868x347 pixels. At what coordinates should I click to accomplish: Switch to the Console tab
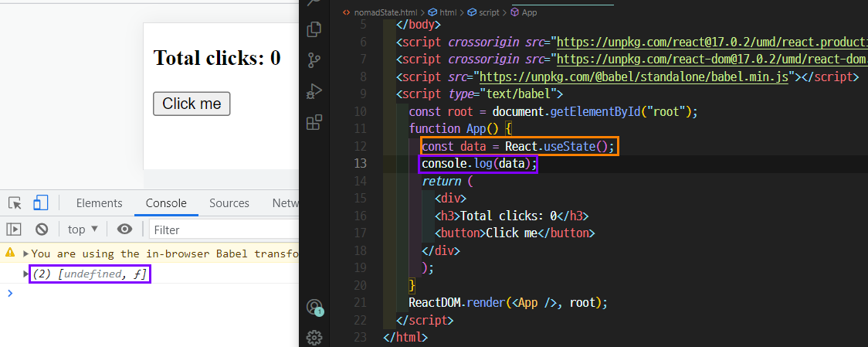166,203
